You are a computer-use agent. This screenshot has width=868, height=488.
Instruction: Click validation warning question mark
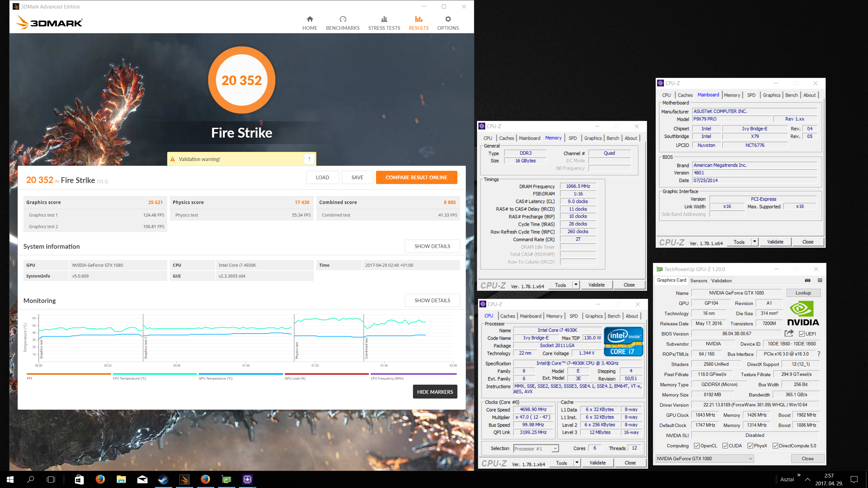click(x=309, y=159)
